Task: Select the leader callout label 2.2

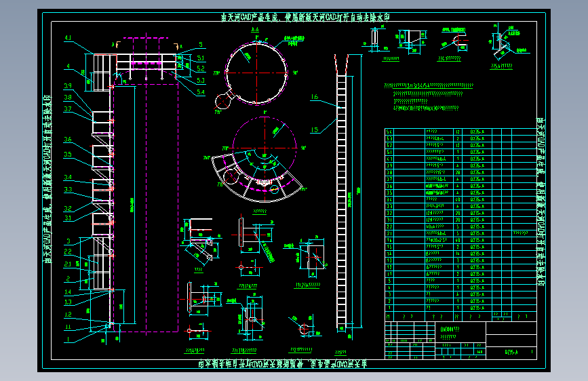Action: [x=68, y=252]
